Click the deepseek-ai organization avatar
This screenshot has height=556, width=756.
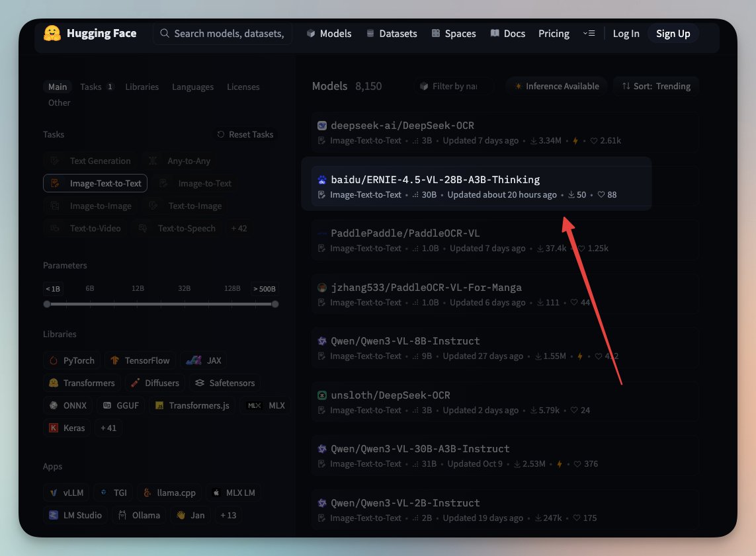pos(322,126)
